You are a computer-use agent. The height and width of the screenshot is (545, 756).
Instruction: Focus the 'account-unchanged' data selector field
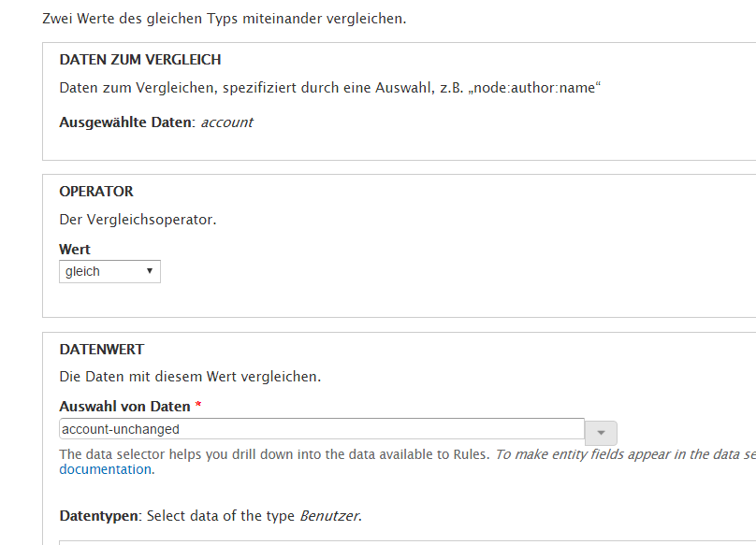click(x=321, y=429)
